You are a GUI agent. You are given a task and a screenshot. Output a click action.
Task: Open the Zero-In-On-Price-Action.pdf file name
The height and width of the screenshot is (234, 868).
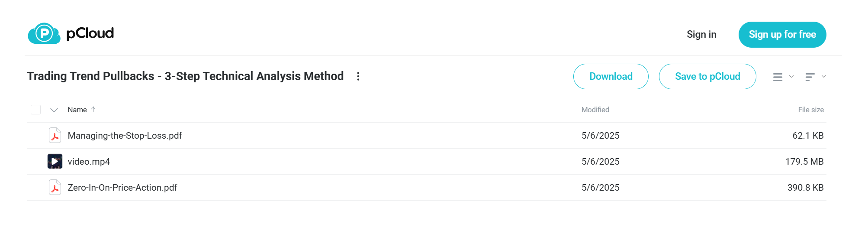point(122,188)
